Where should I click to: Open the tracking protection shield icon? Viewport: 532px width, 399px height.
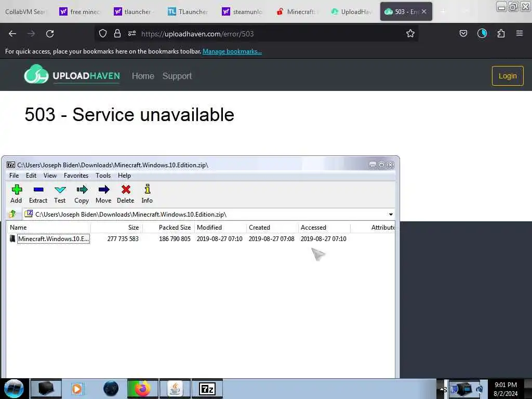[103, 33]
